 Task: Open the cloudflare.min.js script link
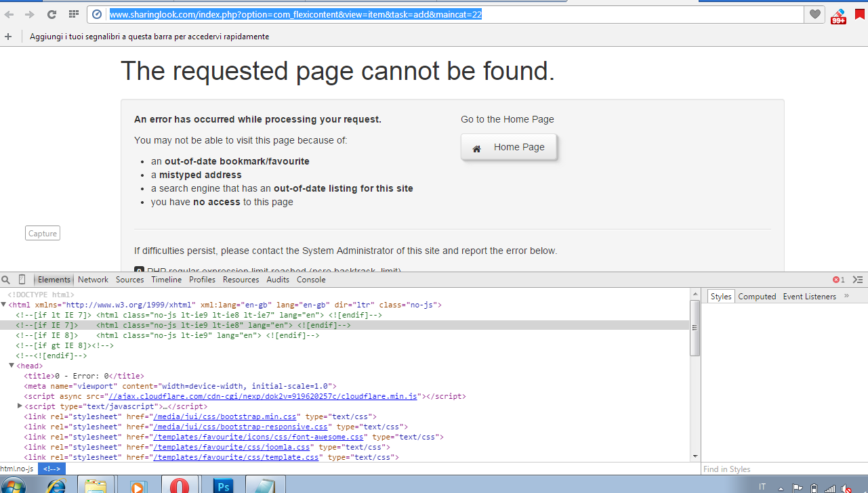pos(263,396)
